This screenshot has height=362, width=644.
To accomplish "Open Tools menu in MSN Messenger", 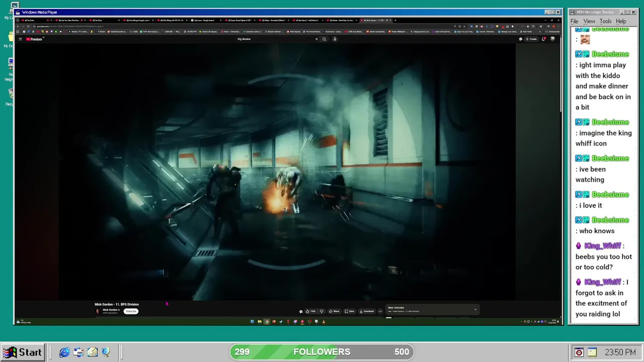I will (x=606, y=21).
